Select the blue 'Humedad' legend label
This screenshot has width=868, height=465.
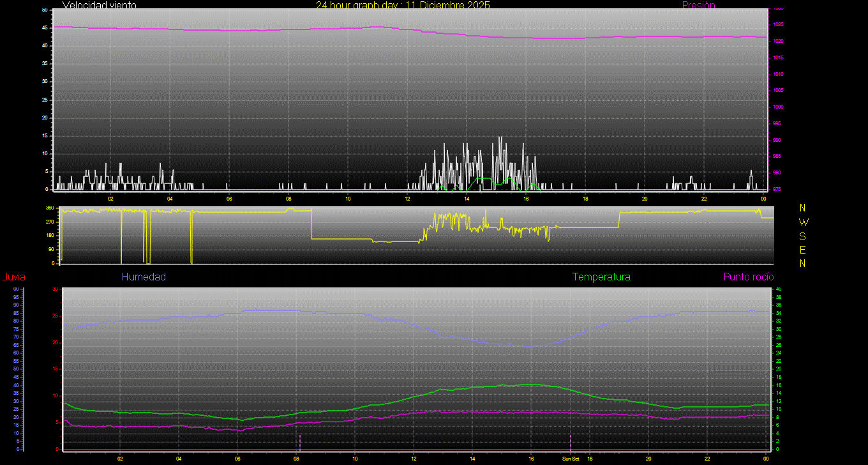pos(144,277)
